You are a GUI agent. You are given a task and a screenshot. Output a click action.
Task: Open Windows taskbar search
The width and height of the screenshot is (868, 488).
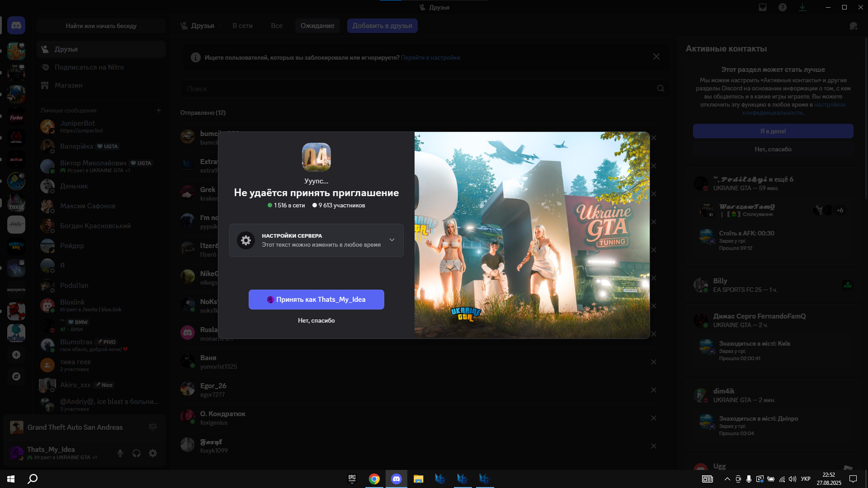point(33,479)
